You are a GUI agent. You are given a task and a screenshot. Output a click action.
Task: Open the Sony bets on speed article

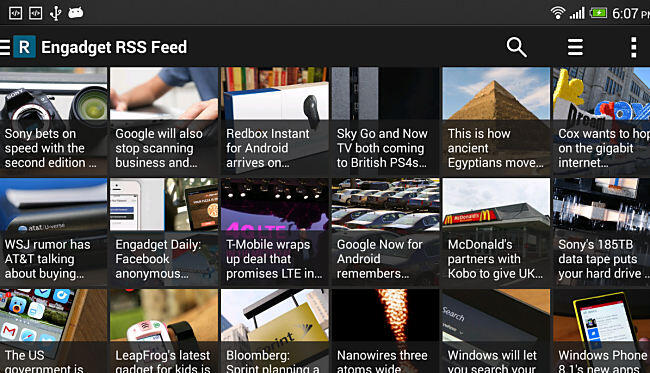tap(53, 122)
